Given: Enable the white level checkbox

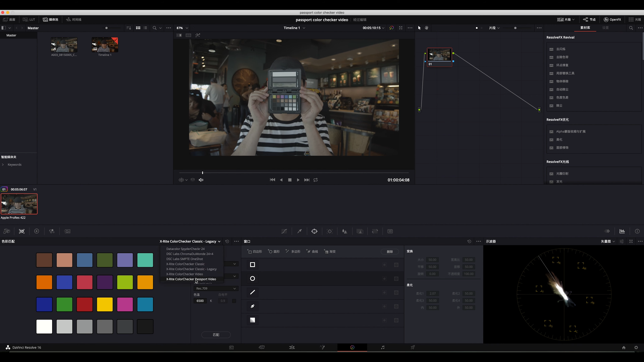Looking at the screenshot, I should [x=234, y=301].
